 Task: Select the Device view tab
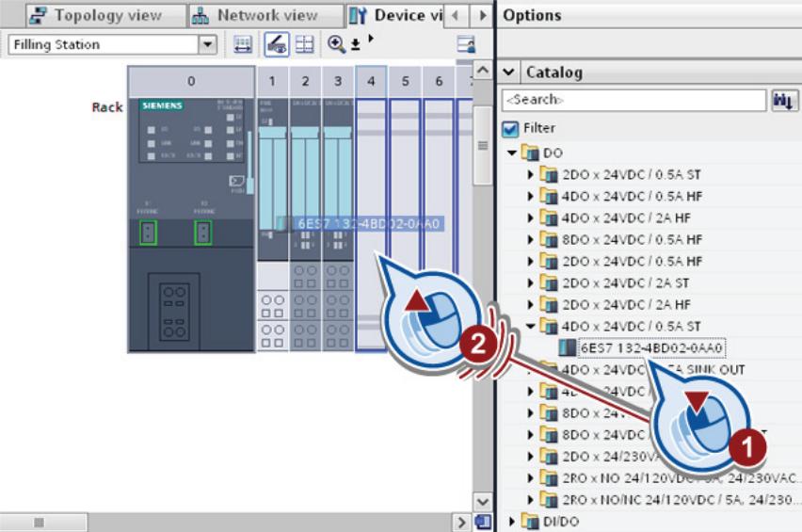click(395, 15)
